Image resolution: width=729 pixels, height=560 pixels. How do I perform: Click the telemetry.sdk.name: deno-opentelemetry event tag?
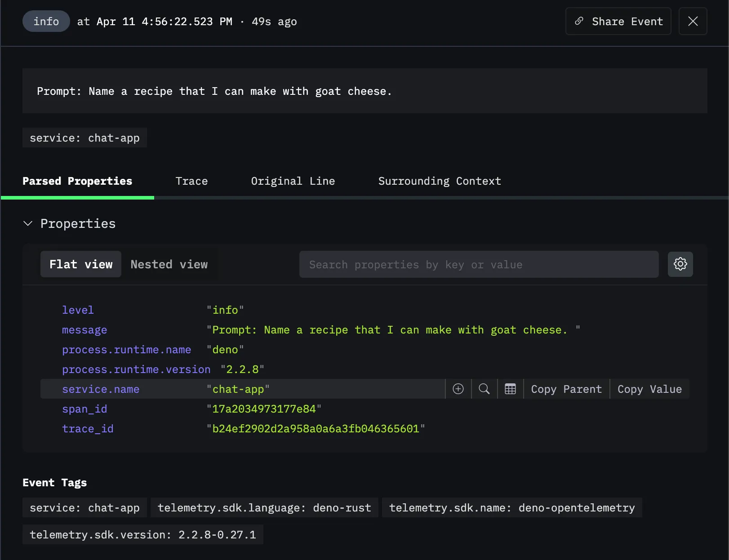coord(511,507)
